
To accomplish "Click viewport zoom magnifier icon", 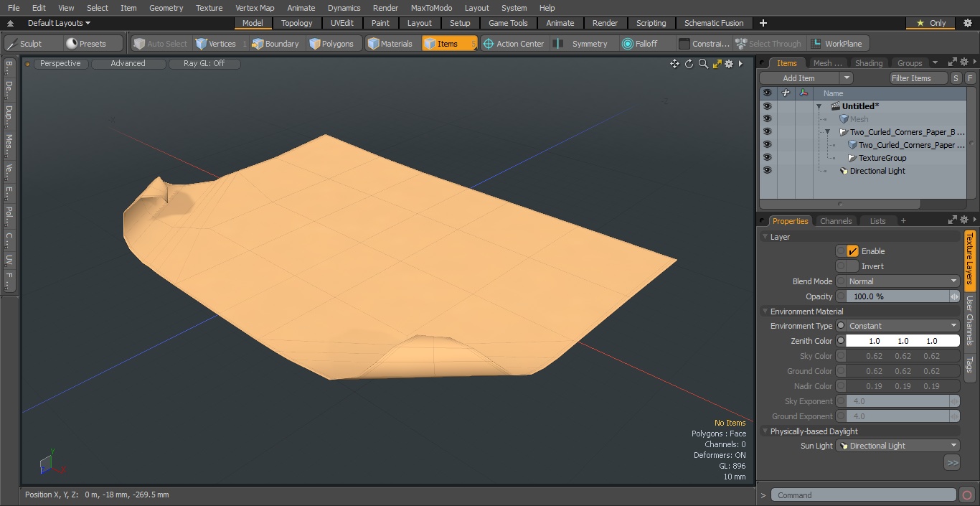I will click(703, 64).
